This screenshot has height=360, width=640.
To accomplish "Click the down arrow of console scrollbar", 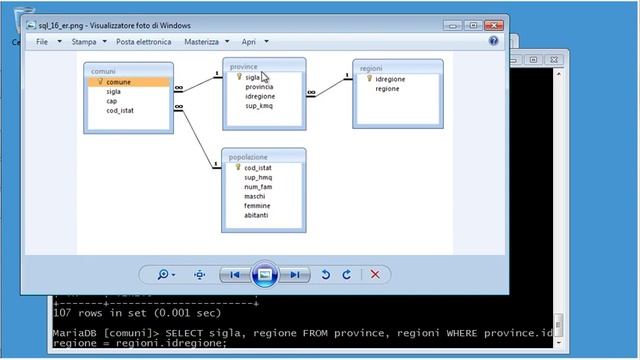I will (x=558, y=343).
